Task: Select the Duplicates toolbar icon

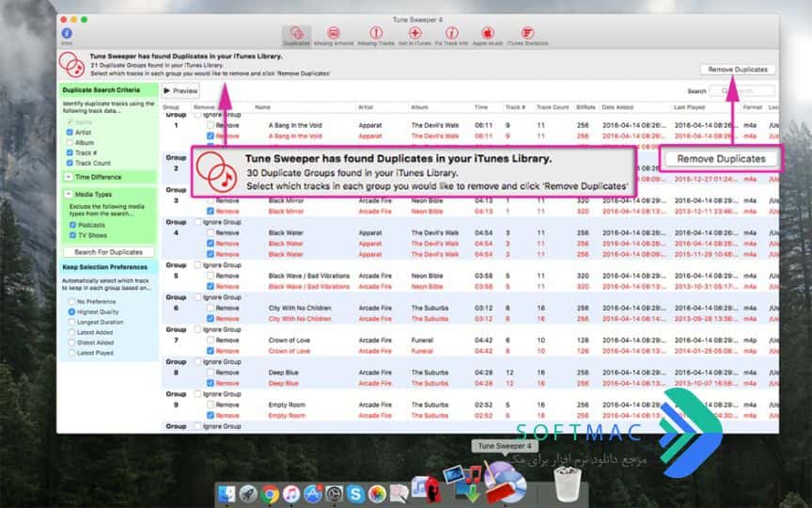Action: (297, 34)
